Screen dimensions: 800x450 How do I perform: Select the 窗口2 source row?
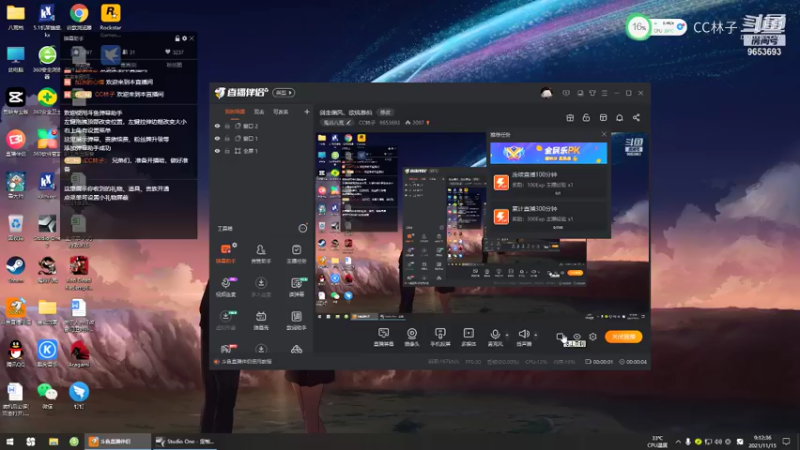[261, 126]
